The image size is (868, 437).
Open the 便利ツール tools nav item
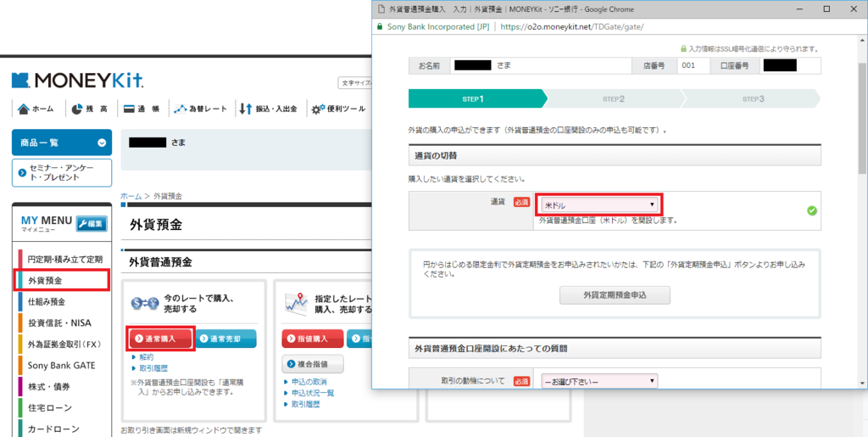point(338,109)
